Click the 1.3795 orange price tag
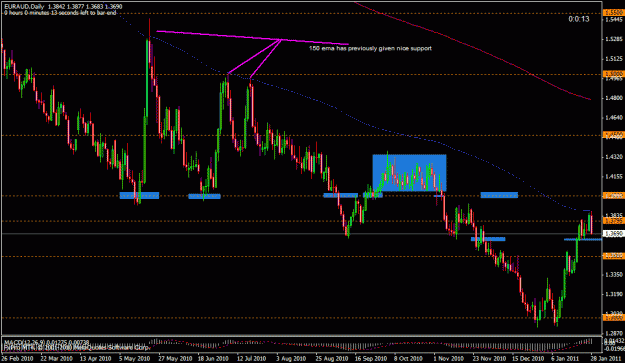 (x=613, y=221)
